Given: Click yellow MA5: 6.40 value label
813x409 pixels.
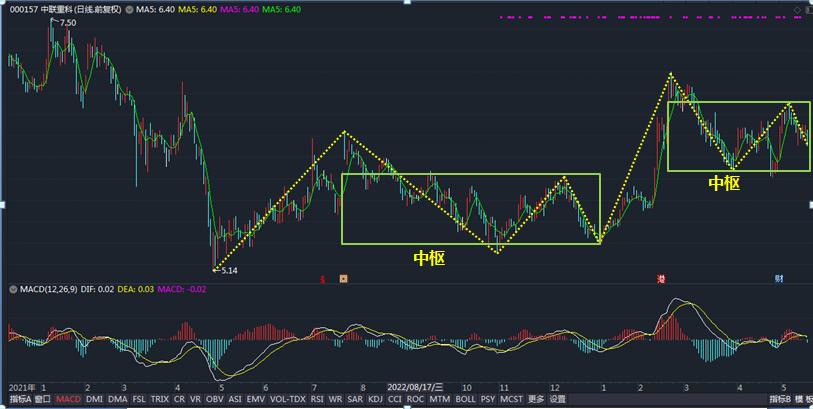Looking at the screenshot, I should point(197,9).
